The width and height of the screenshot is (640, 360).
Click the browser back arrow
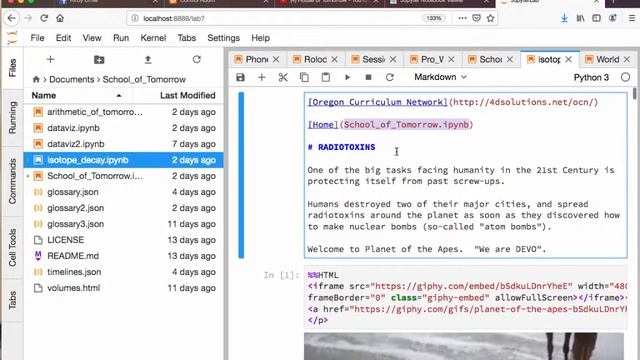click(x=12, y=18)
